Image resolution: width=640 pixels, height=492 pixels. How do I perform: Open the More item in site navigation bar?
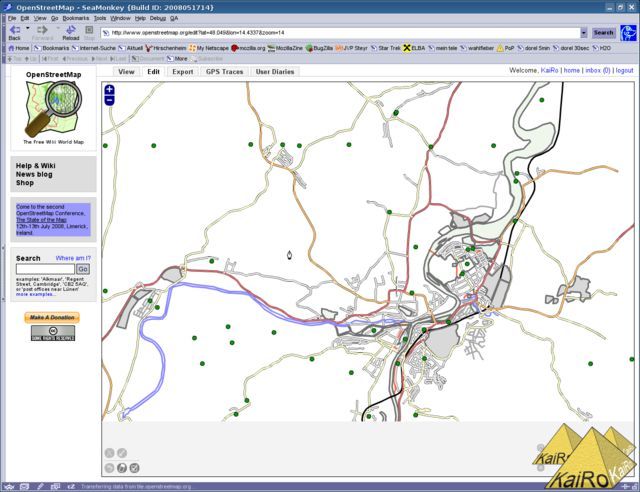177,59
